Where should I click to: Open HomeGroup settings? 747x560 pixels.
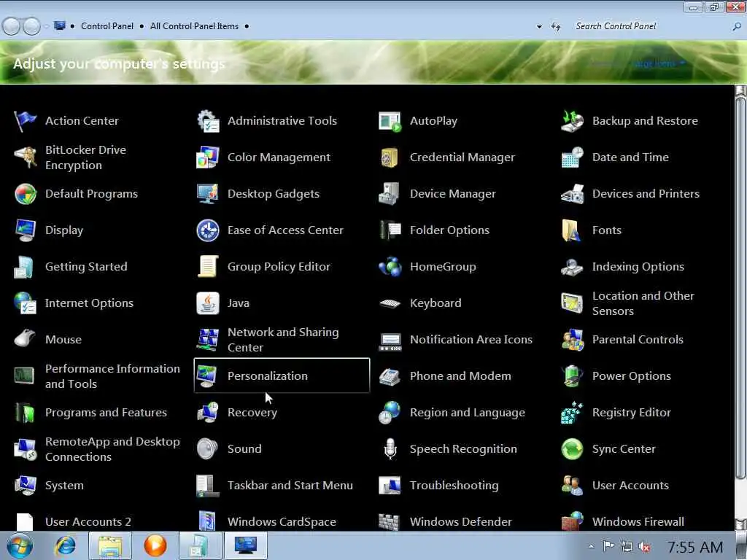point(427,267)
